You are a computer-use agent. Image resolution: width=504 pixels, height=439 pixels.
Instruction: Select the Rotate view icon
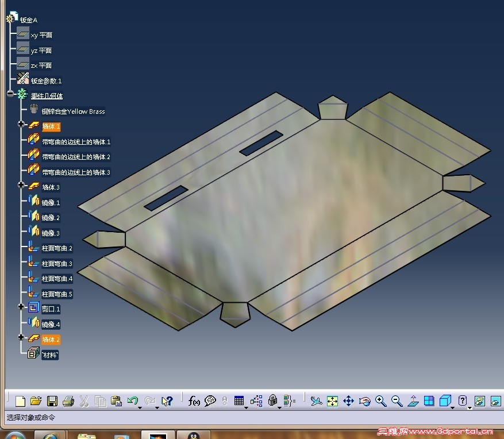click(365, 401)
